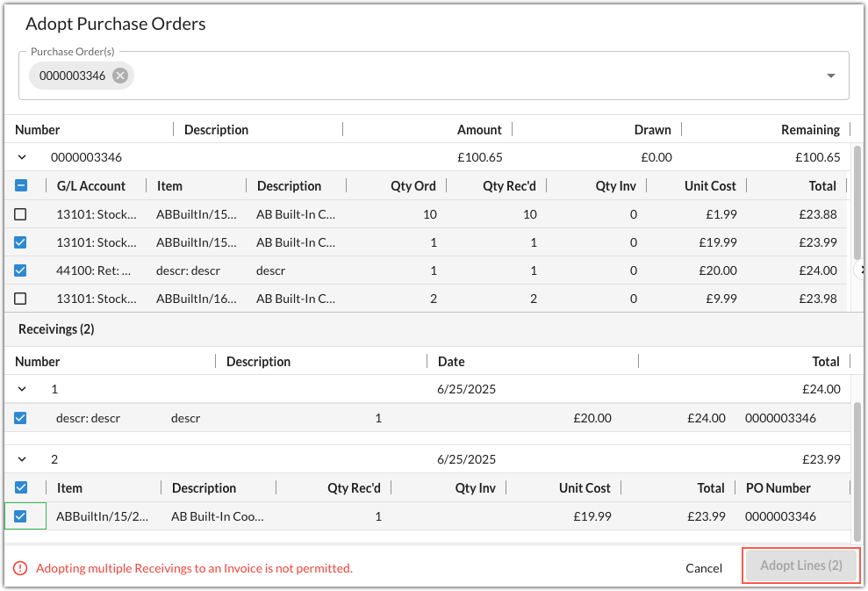Viewport: 868px width, 591px height.
Task: Collapse purchase order 0000003346 row
Action: [23, 157]
